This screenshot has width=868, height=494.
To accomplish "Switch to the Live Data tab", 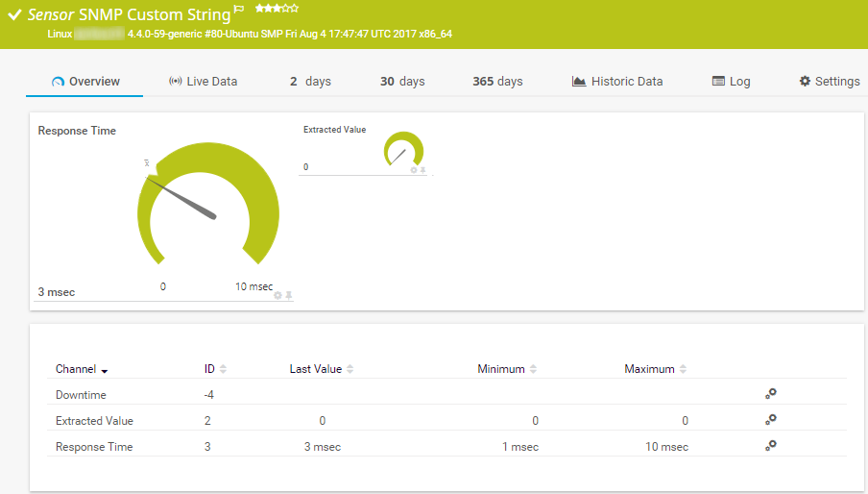I will (203, 82).
